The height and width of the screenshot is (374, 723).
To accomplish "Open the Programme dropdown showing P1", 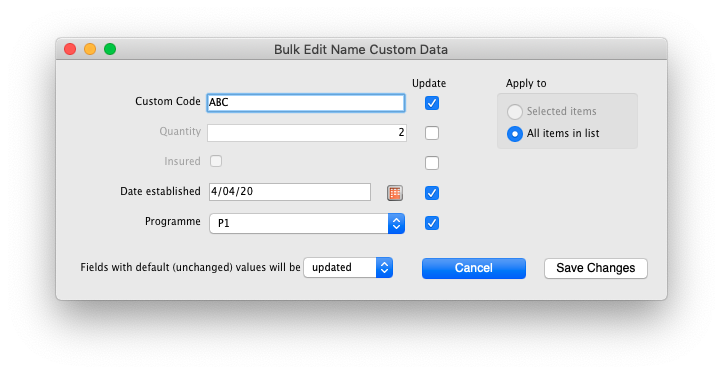I will coord(307,223).
